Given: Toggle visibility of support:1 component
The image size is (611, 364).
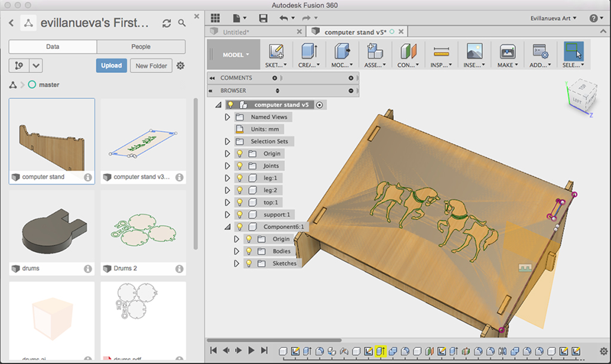Looking at the screenshot, I should click(240, 215).
